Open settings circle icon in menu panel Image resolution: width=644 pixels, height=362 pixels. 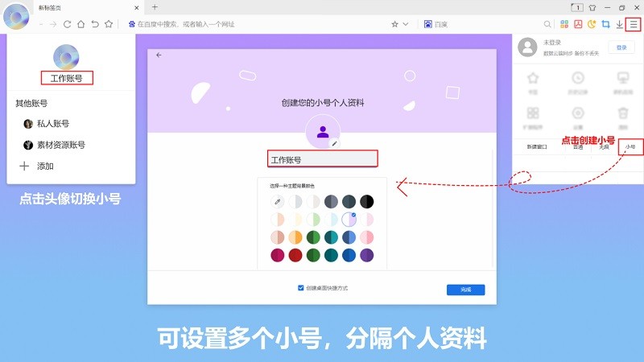[x=578, y=113]
